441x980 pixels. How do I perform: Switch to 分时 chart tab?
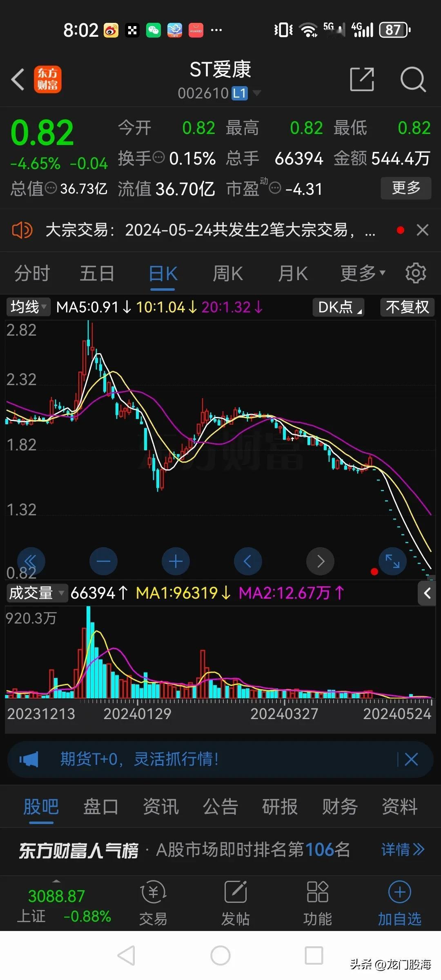[x=32, y=273]
